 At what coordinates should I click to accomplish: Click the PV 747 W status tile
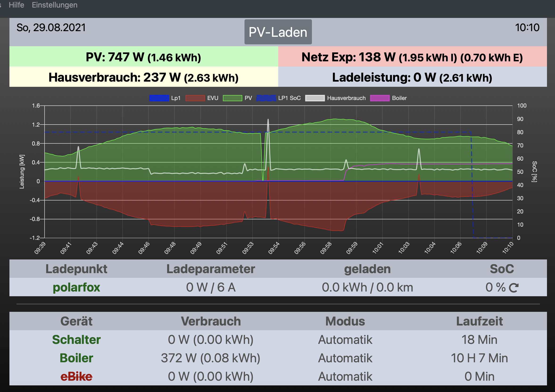click(144, 57)
